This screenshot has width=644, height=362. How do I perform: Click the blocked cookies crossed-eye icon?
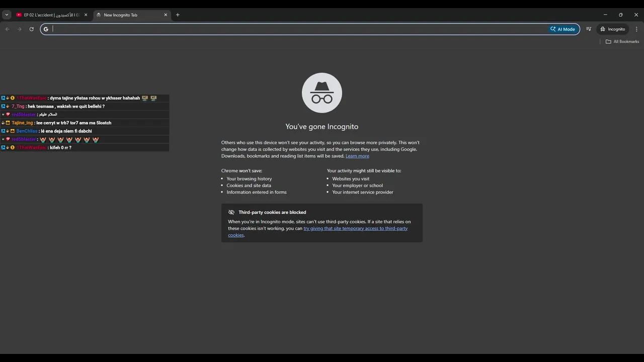231,212
